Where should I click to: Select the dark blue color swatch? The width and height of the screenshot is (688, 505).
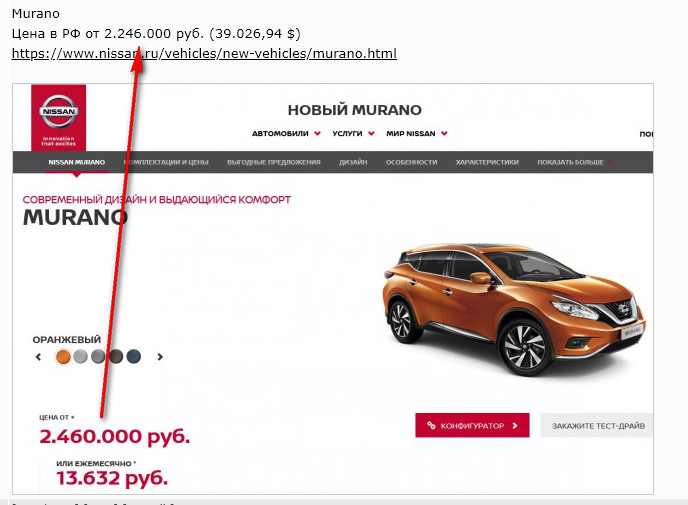click(x=134, y=356)
